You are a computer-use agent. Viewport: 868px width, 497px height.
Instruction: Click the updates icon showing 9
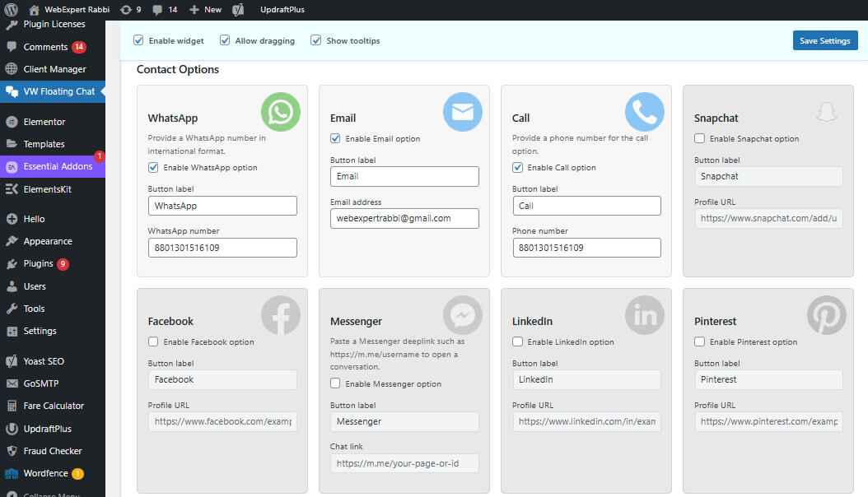pyautogui.click(x=126, y=9)
